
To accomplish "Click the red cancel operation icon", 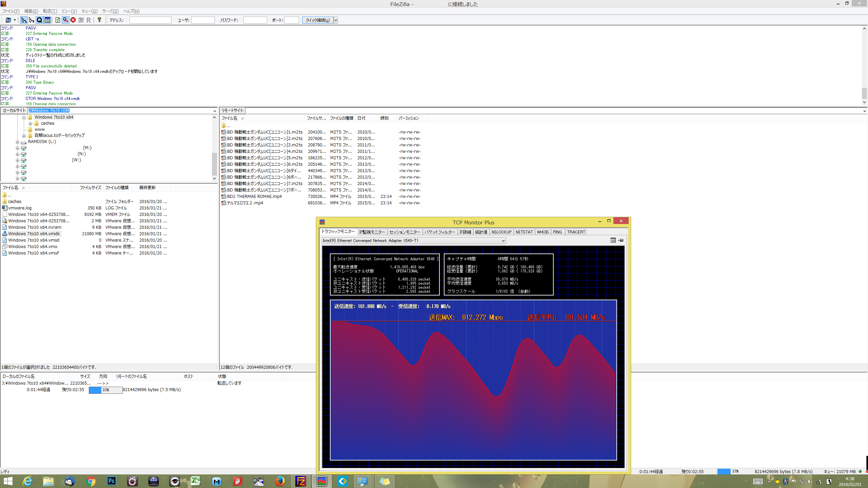I will [x=73, y=20].
